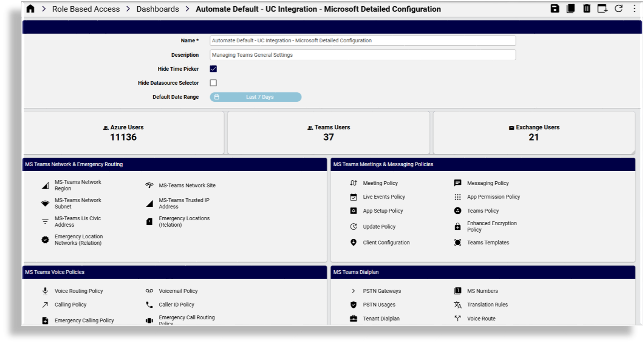Change the Last 7 Days date range
The height and width of the screenshot is (345, 644).
[x=259, y=97]
